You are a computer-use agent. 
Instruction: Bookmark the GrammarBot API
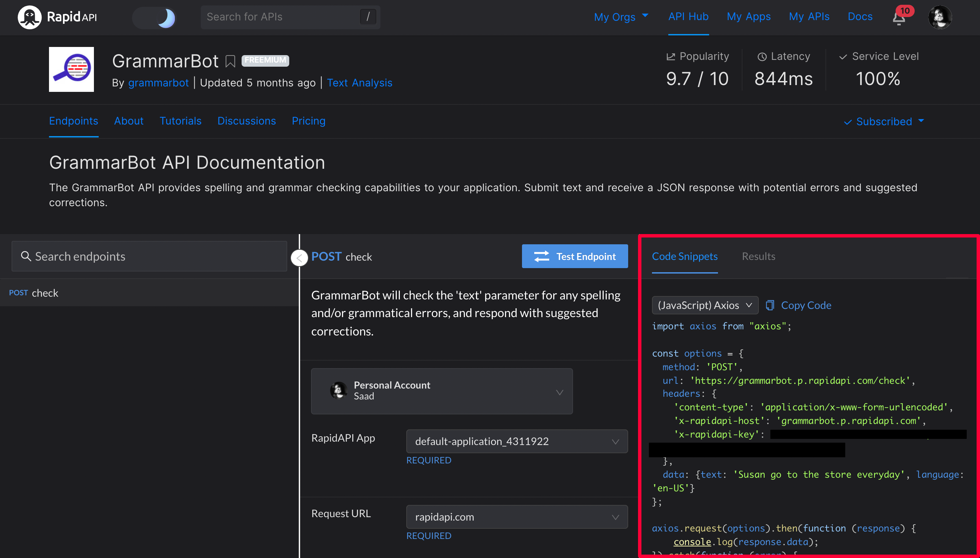tap(230, 61)
